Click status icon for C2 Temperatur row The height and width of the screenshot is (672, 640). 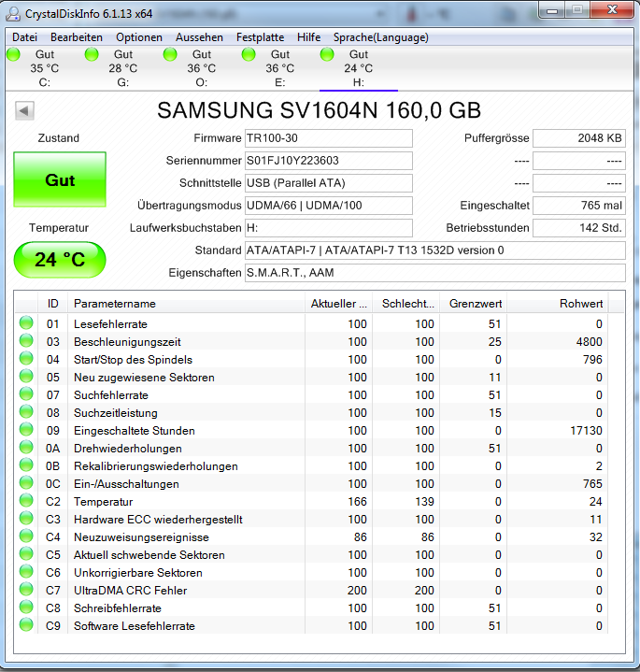(x=26, y=500)
